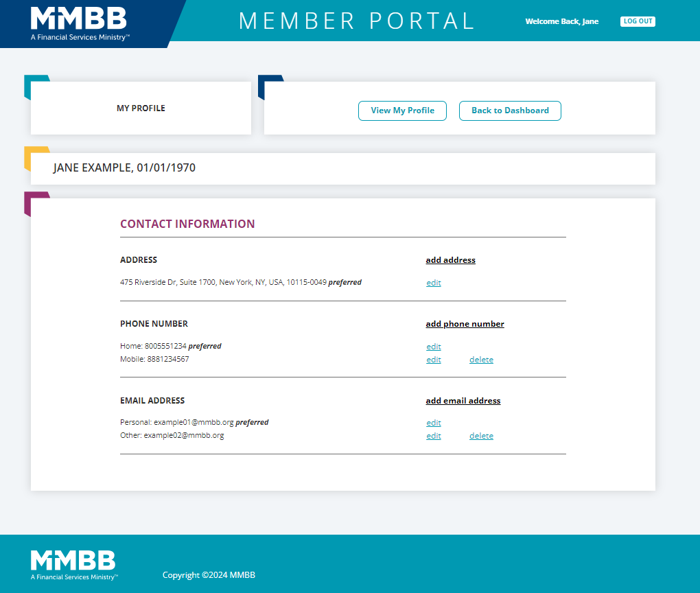
Task: Delete the Other email address
Action: pos(481,436)
